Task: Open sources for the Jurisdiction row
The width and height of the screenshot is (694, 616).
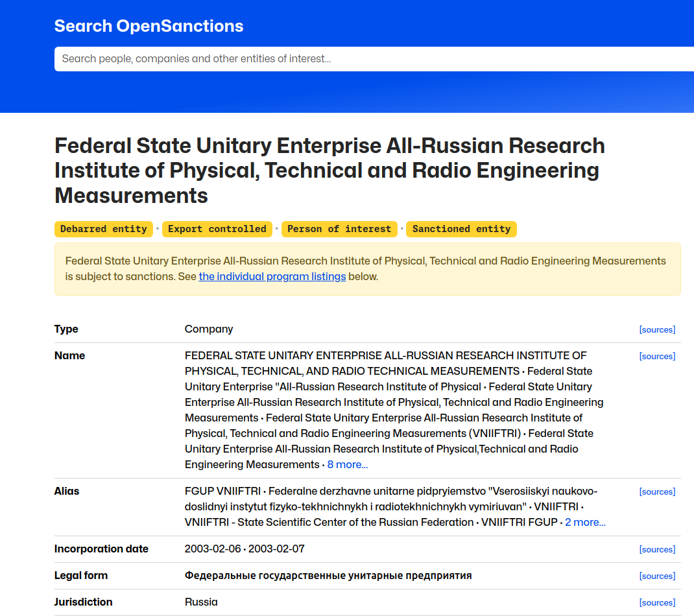Action: click(x=657, y=602)
